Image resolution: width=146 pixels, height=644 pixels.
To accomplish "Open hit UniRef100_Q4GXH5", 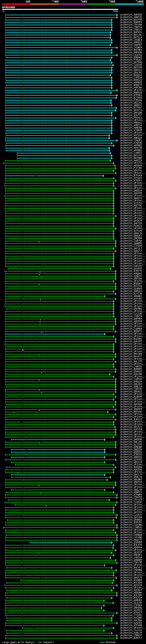I will click(x=131, y=193).
